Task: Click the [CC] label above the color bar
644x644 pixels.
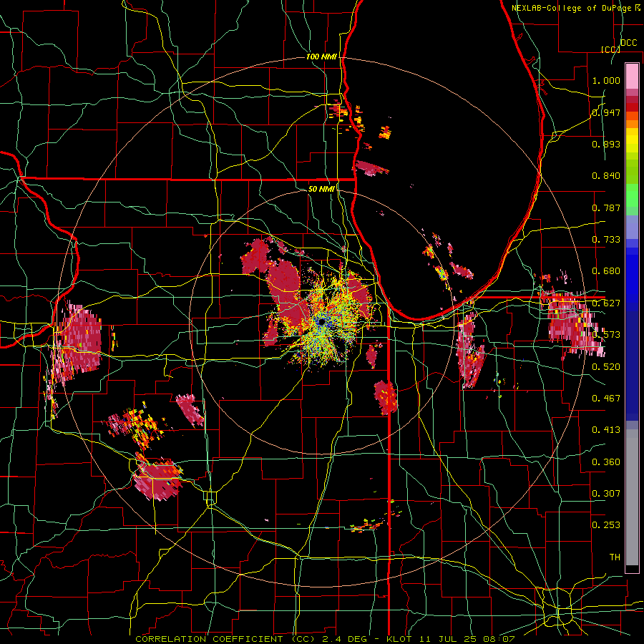Action: click(x=610, y=49)
